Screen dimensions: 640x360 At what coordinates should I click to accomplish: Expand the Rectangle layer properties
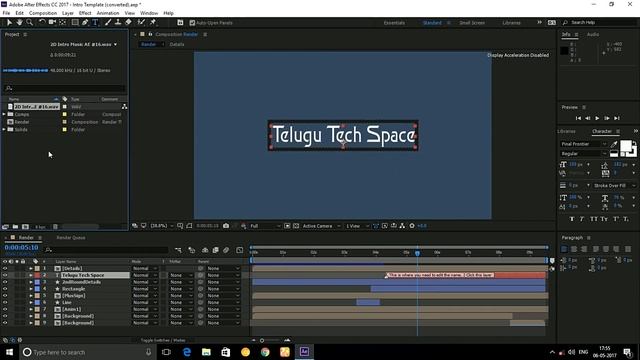pos(31,289)
